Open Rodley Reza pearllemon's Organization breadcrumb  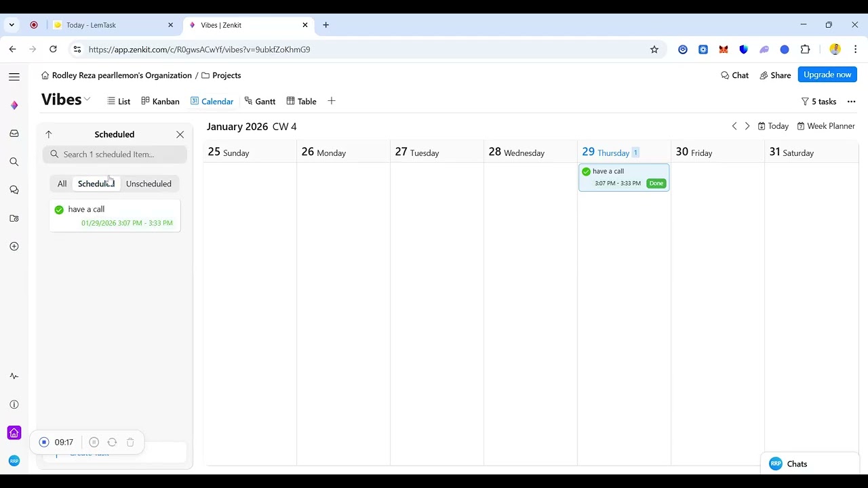(117, 75)
